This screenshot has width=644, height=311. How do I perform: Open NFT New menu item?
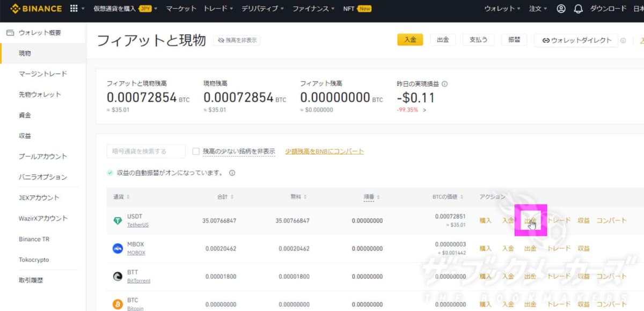(357, 9)
